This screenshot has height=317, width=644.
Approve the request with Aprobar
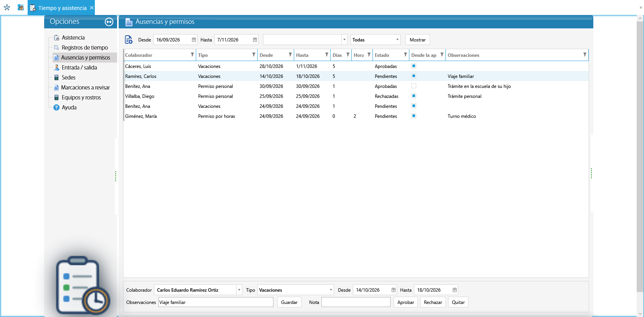tap(406, 302)
